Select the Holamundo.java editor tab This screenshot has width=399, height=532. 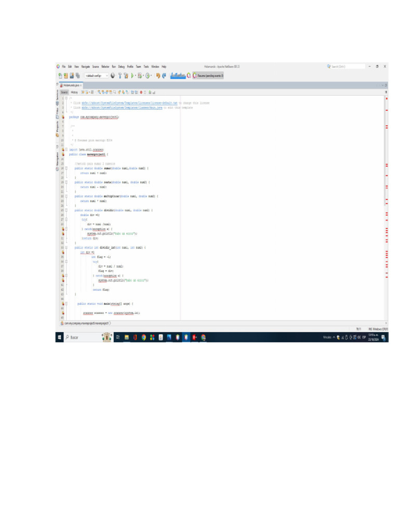tap(71, 85)
